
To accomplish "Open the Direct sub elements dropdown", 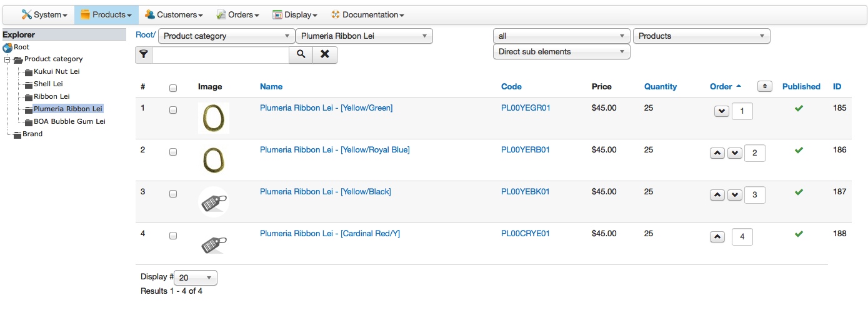I will click(x=561, y=52).
